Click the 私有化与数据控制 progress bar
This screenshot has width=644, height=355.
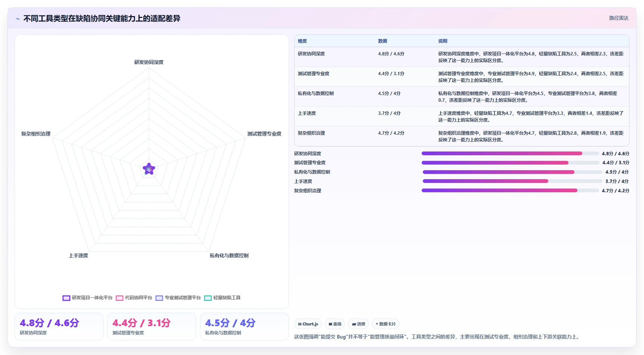click(x=512, y=172)
